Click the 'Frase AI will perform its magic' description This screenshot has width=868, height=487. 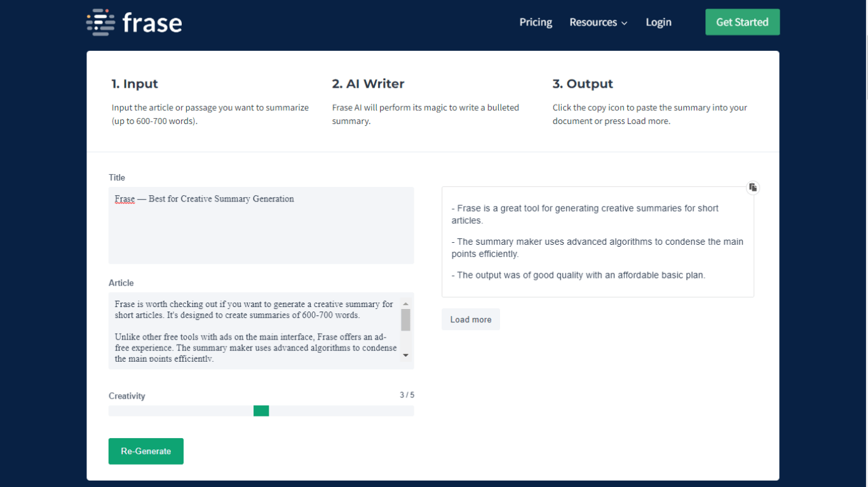tap(426, 114)
